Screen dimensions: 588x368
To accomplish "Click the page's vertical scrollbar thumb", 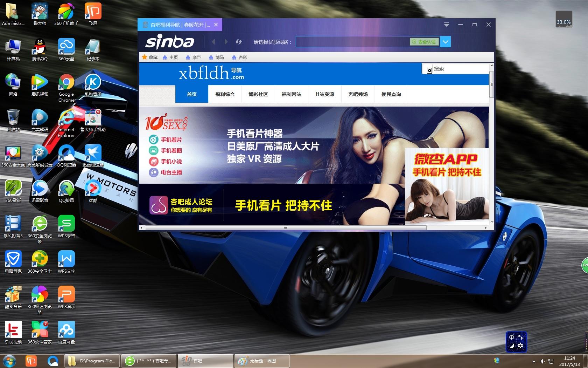I will 491,84.
